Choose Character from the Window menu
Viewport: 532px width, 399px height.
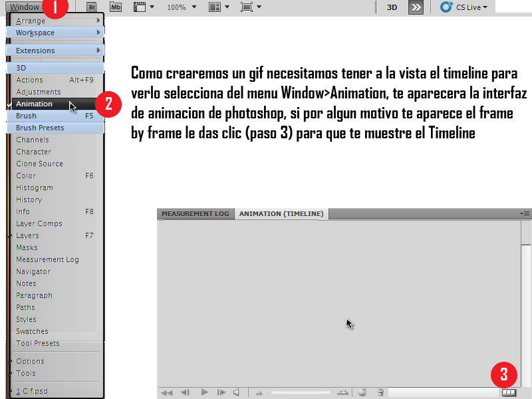[x=55, y=152]
